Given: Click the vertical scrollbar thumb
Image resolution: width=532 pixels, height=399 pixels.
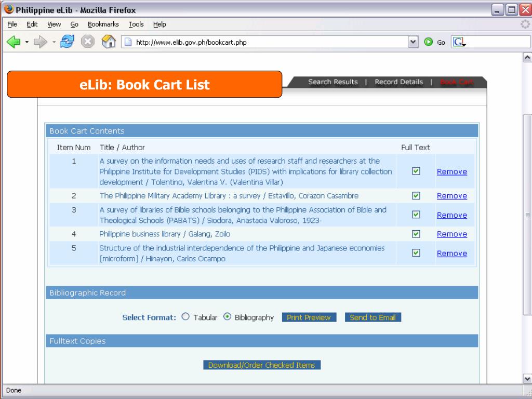Looking at the screenshot, I should [527, 215].
